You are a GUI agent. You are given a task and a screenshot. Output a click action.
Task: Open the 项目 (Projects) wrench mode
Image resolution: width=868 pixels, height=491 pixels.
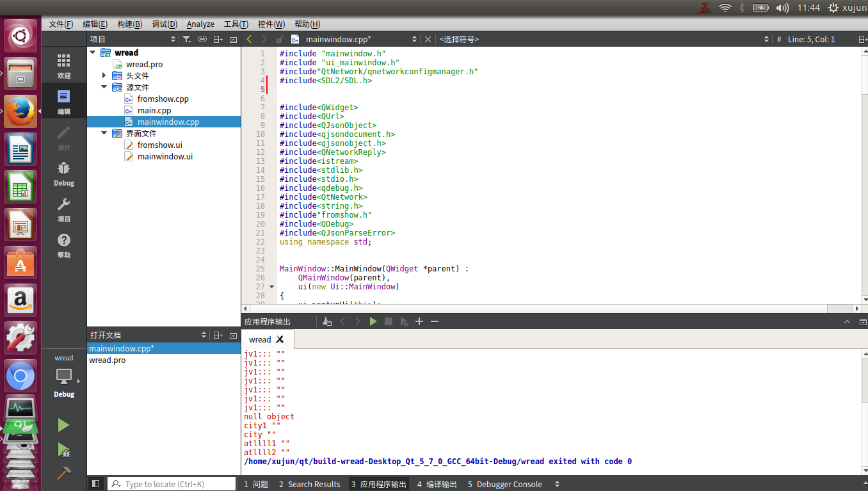tap(63, 209)
